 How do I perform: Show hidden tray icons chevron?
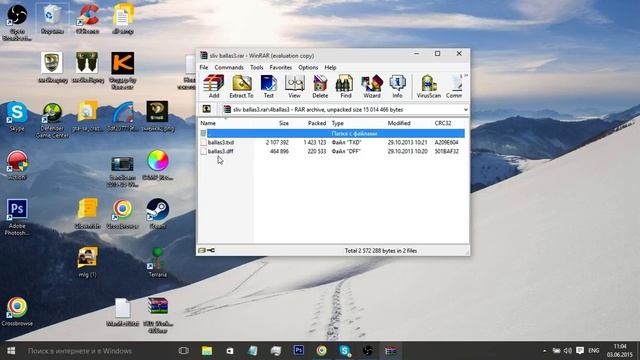click(x=544, y=351)
